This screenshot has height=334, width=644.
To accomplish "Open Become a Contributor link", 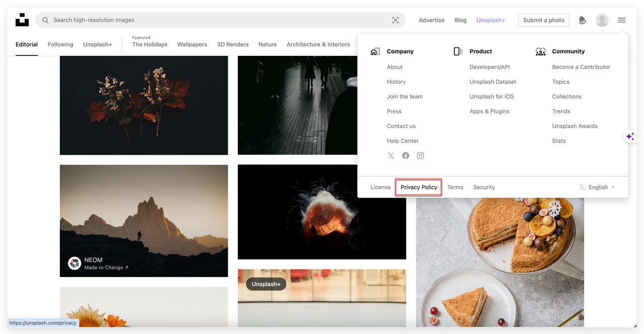I will pos(581,67).
